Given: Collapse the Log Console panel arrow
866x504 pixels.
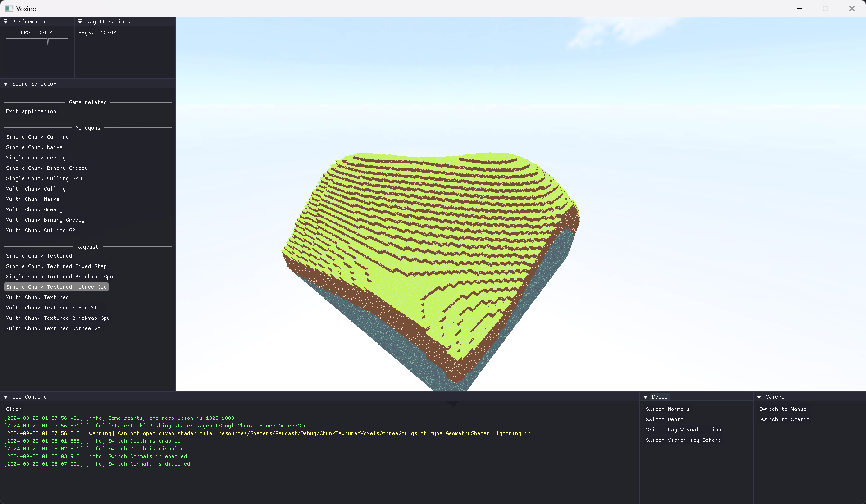Looking at the screenshot, I should point(6,397).
